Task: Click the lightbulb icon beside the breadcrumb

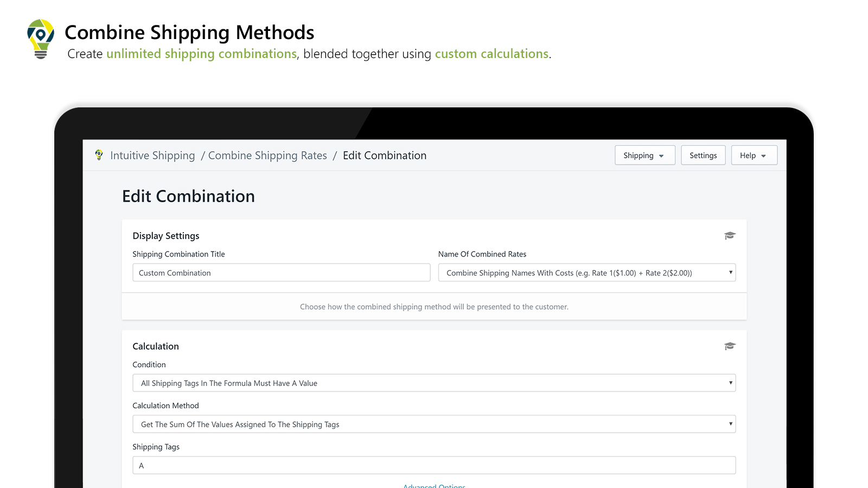Action: click(x=98, y=155)
